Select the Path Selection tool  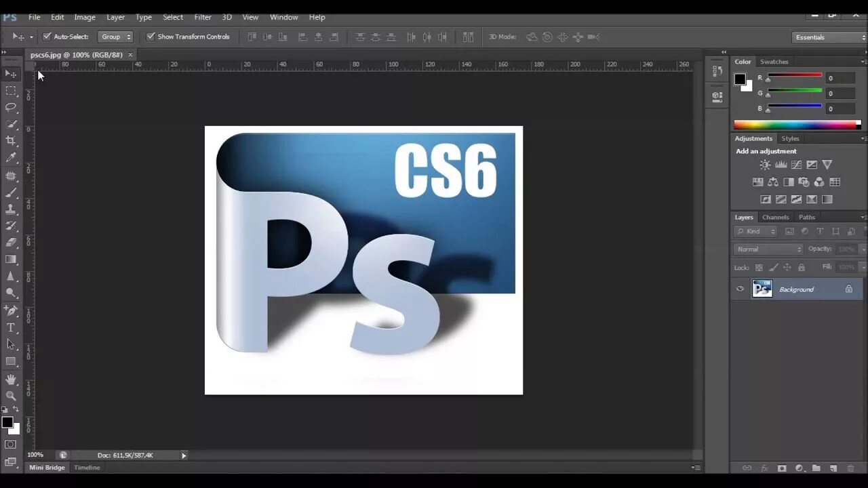click(11, 344)
